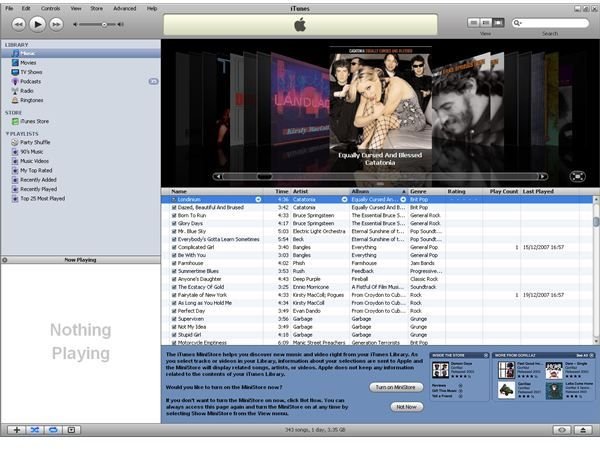Uncheck the Glory Days song
The height and width of the screenshot is (449, 600).
click(174, 224)
